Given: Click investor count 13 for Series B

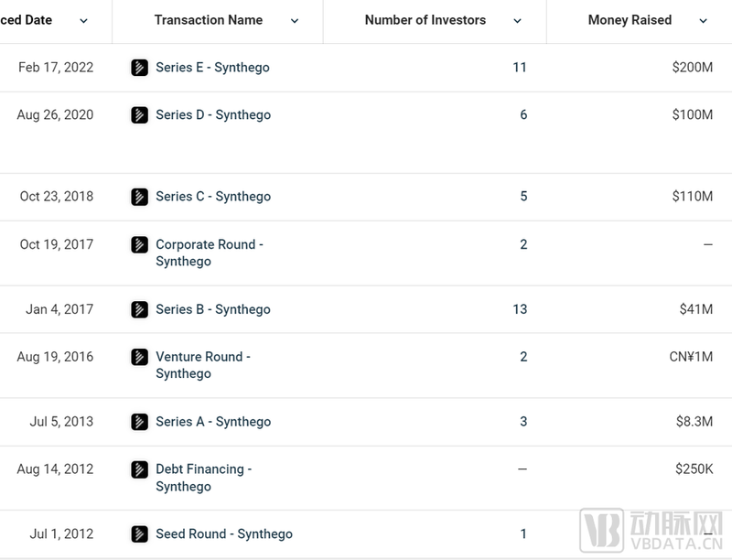Looking at the screenshot, I should tap(520, 309).
